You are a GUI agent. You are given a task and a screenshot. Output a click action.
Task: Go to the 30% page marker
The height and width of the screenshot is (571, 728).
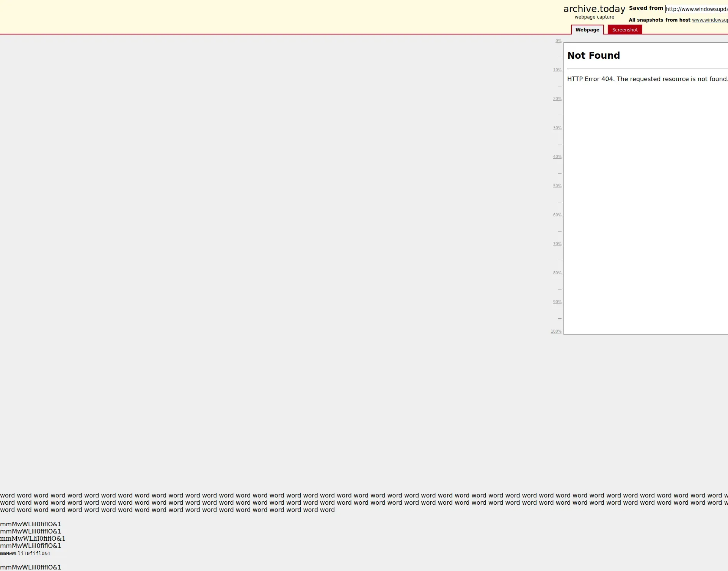pos(557,128)
